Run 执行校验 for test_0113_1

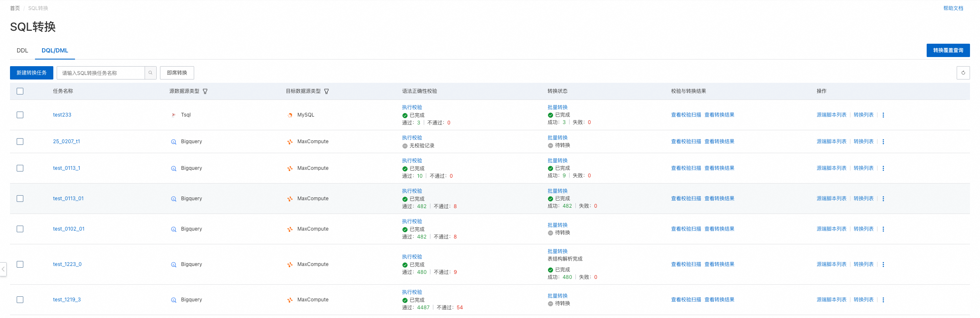click(412, 161)
